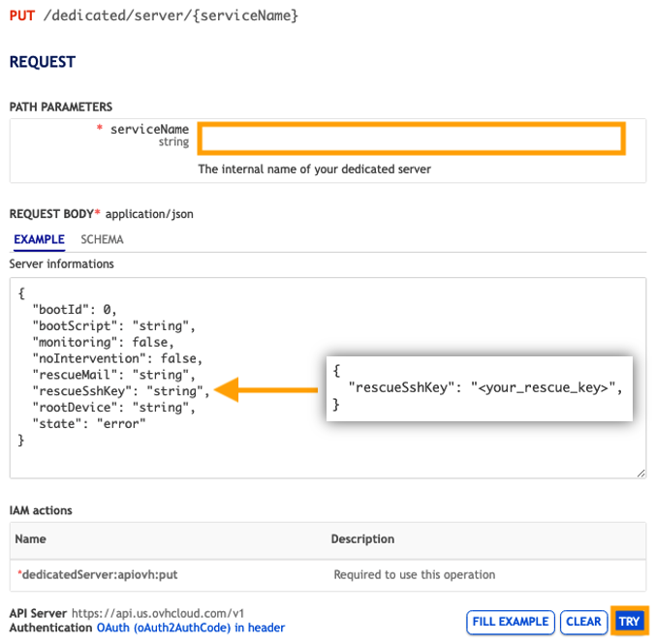Click the "rootDevice": "string" line
This screenshot has width=655, height=644.
click(113, 407)
